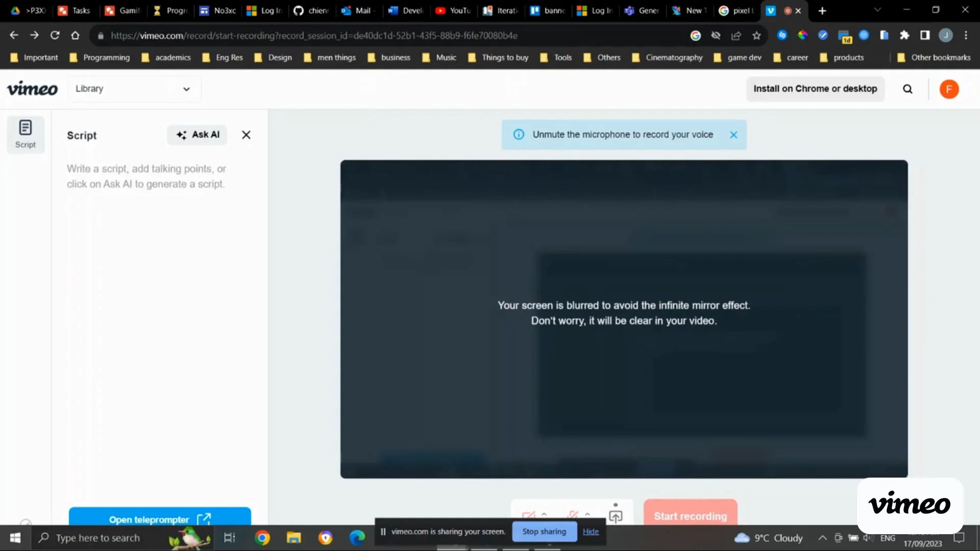Click the screen share icon in recorder controls
The height and width of the screenshot is (551, 980).
[616, 515]
